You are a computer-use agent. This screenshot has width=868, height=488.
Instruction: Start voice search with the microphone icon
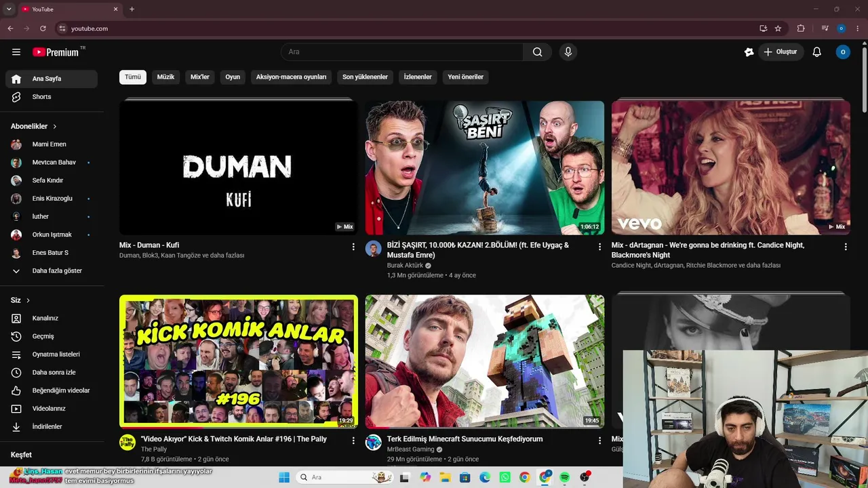pyautogui.click(x=568, y=52)
